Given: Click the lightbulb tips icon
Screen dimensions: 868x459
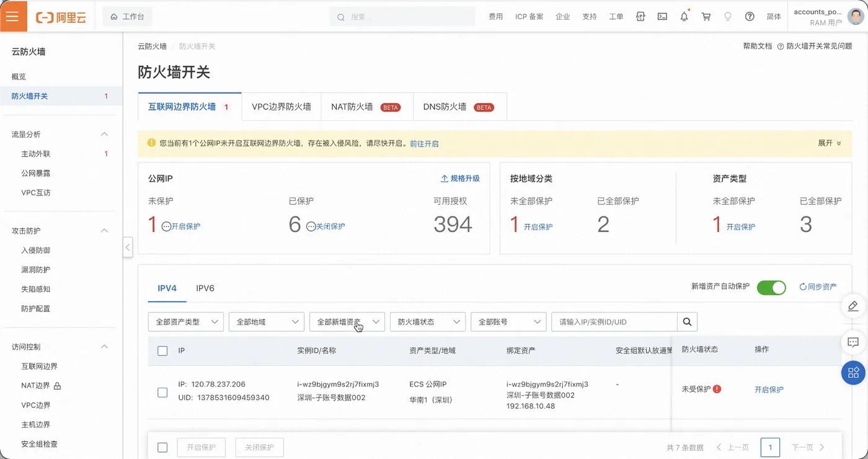Looking at the screenshot, I should [728, 17].
